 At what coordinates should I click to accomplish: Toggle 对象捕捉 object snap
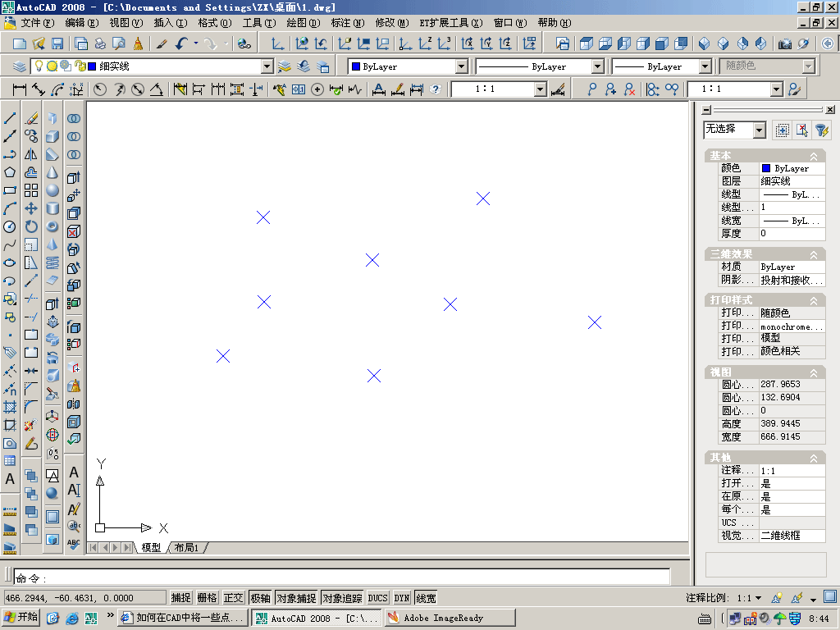pyautogui.click(x=296, y=598)
